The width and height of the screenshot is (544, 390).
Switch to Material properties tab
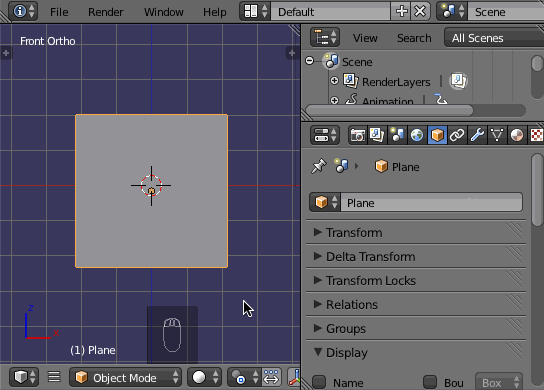517,135
